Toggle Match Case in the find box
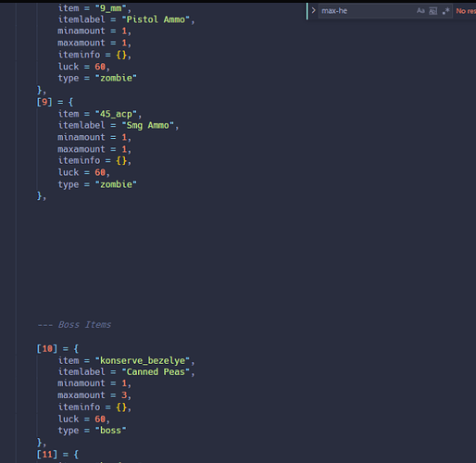Viewport: 476px width, 463px height. (420, 11)
